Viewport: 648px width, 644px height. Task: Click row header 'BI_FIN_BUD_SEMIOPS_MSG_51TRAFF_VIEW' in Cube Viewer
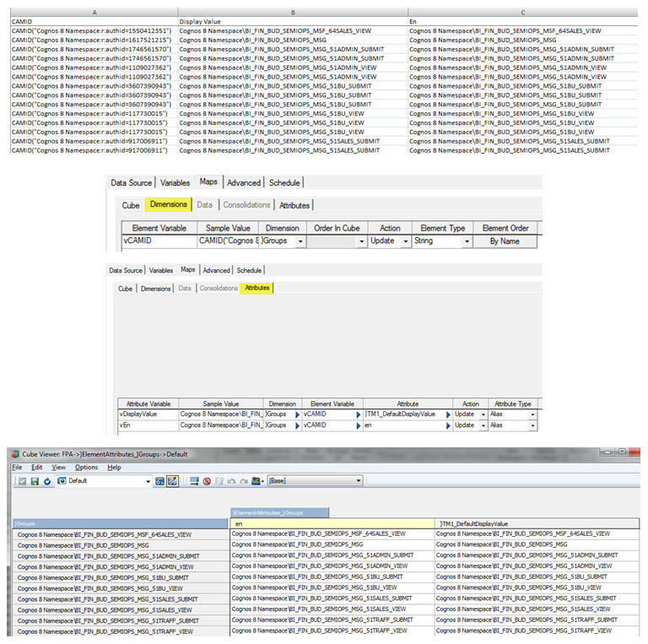pos(120,631)
